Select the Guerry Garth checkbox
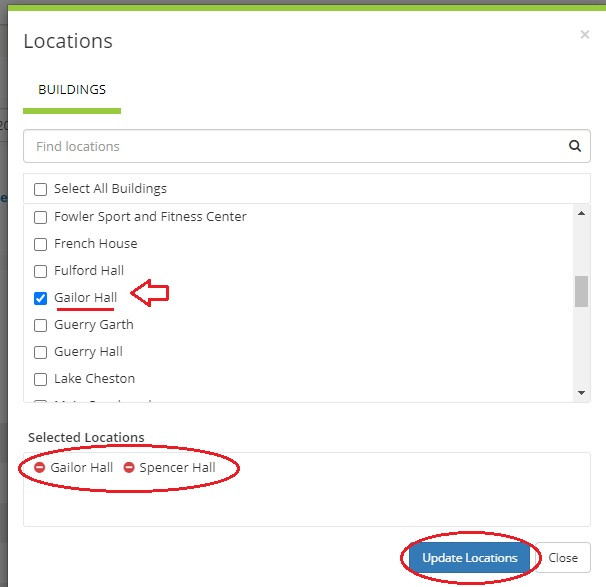 click(41, 325)
